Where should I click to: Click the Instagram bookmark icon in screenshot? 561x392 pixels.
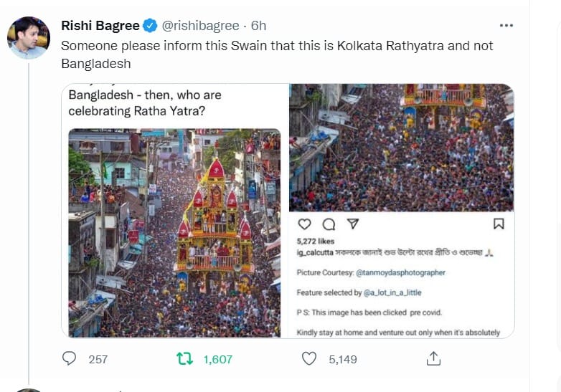coord(499,224)
